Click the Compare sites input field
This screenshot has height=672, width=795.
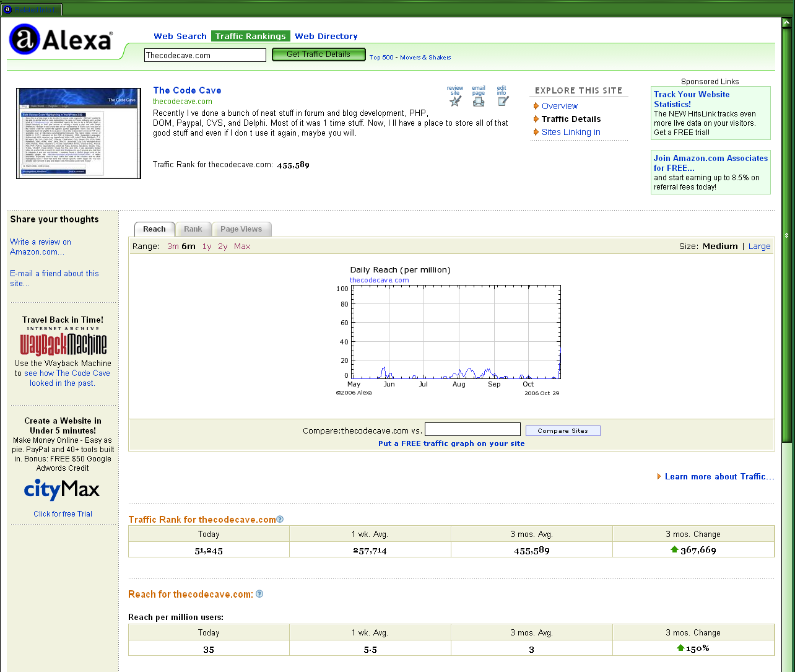(x=472, y=429)
